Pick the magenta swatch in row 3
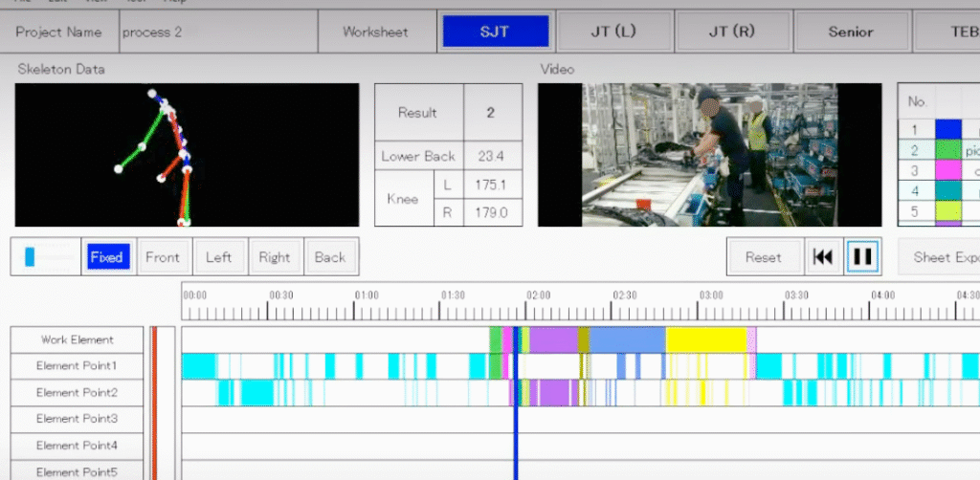980x480 pixels. click(x=947, y=170)
